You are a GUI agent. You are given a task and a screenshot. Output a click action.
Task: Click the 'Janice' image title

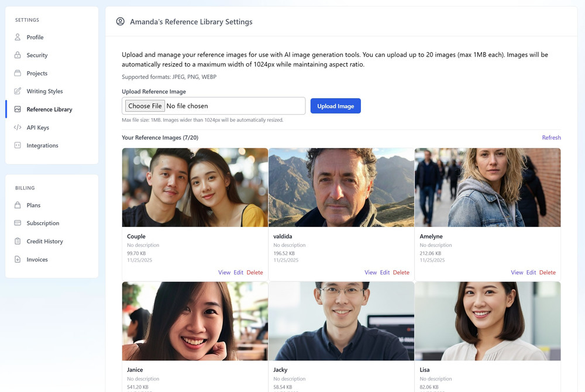[x=135, y=370]
